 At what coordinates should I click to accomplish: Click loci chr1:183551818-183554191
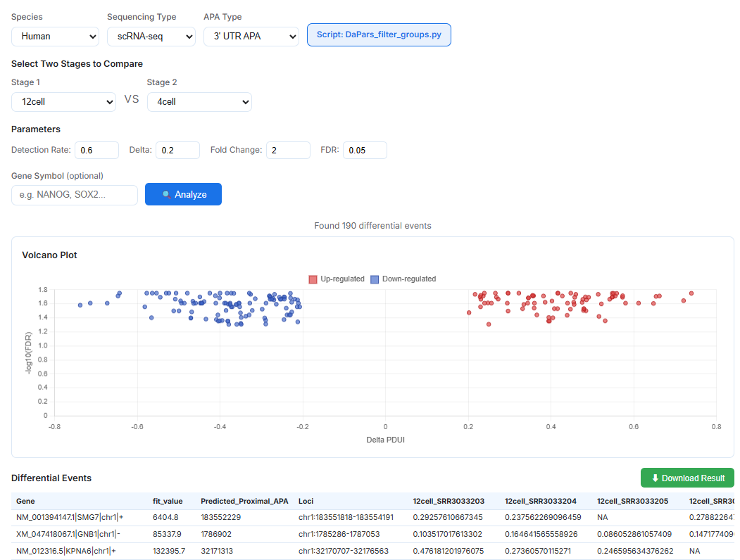point(346,517)
